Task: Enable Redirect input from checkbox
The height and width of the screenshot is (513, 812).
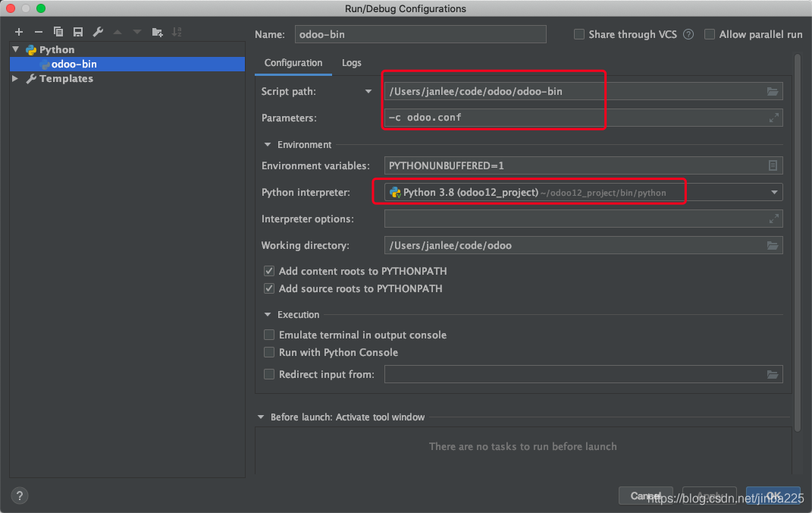Action: pyautogui.click(x=268, y=374)
